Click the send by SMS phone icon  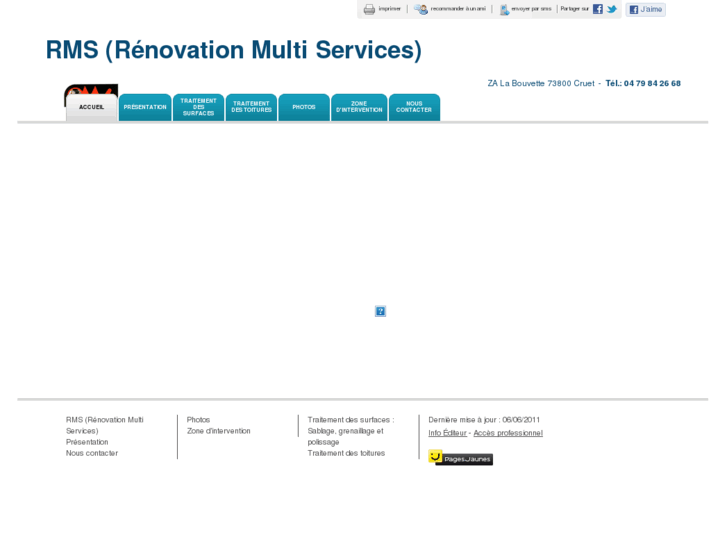click(504, 9)
